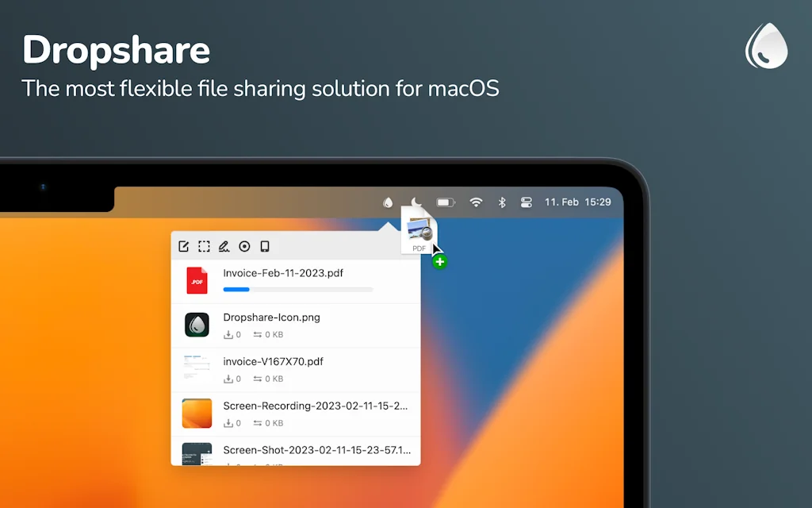
Task: Click the download count icon for invoice-V167X70.pdf
Action: click(228, 379)
